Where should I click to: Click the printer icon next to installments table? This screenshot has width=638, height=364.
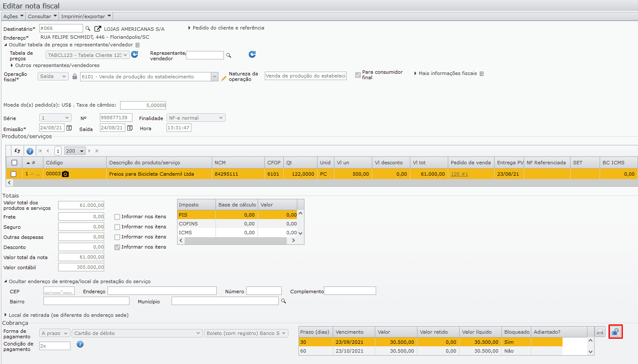coord(600,332)
